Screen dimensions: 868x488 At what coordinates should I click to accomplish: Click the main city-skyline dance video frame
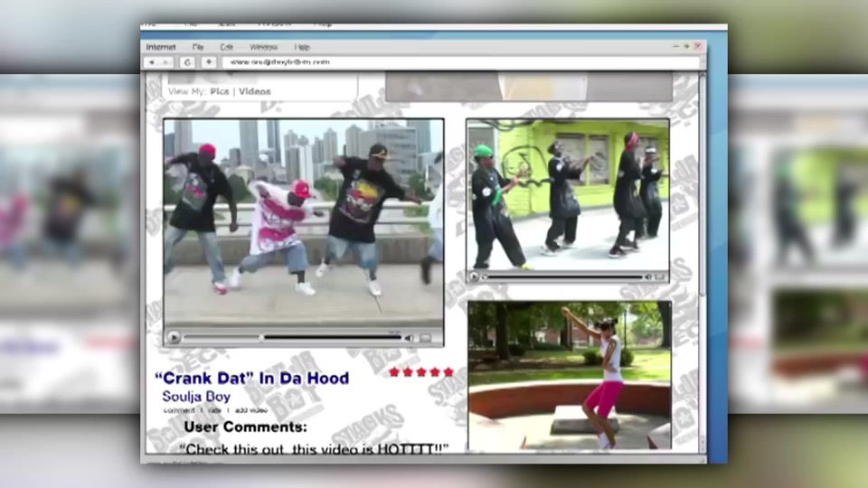pyautogui.click(x=304, y=224)
